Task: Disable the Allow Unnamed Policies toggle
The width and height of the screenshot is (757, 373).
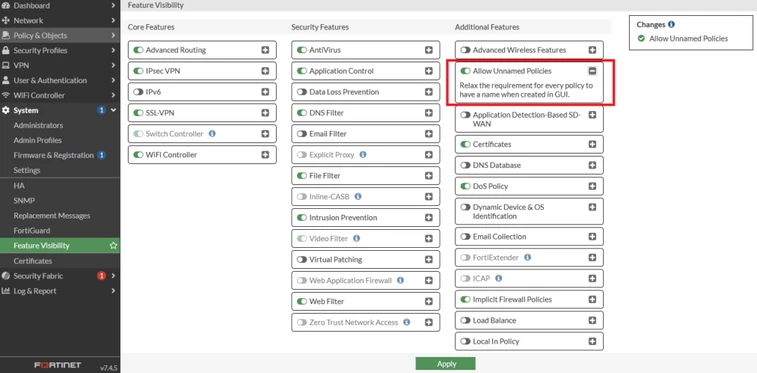Action: tap(465, 71)
